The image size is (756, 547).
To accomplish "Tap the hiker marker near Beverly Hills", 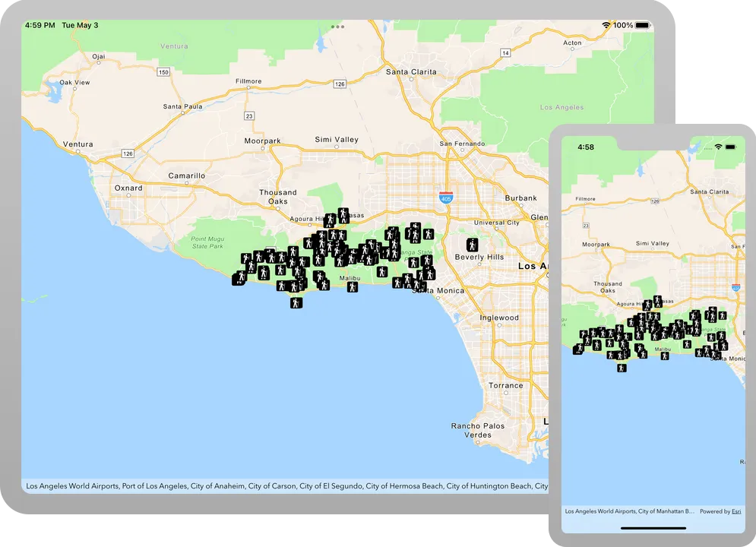I will pos(473,245).
